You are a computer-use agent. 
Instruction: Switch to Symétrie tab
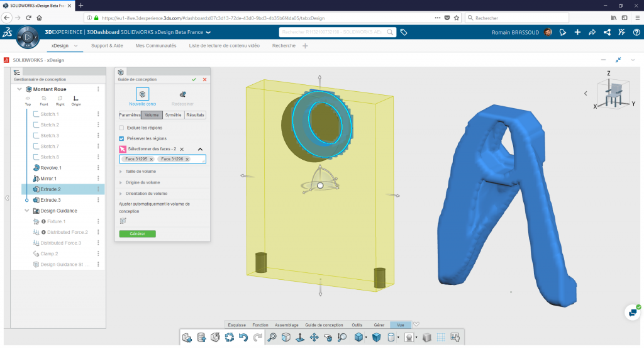pos(174,115)
